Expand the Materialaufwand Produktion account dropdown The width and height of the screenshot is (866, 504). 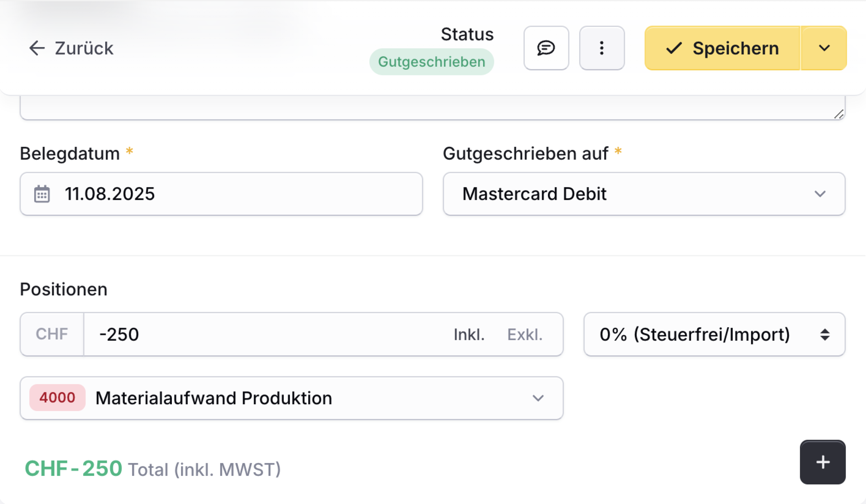[x=291, y=398]
